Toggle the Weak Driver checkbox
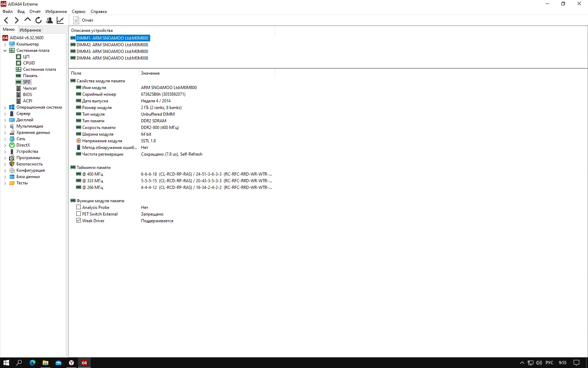Viewport: 588px width, 368px height. (79, 221)
